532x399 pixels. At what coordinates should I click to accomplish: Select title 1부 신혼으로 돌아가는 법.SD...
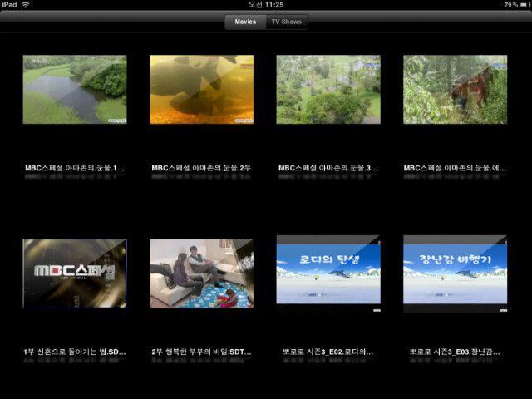point(75,352)
